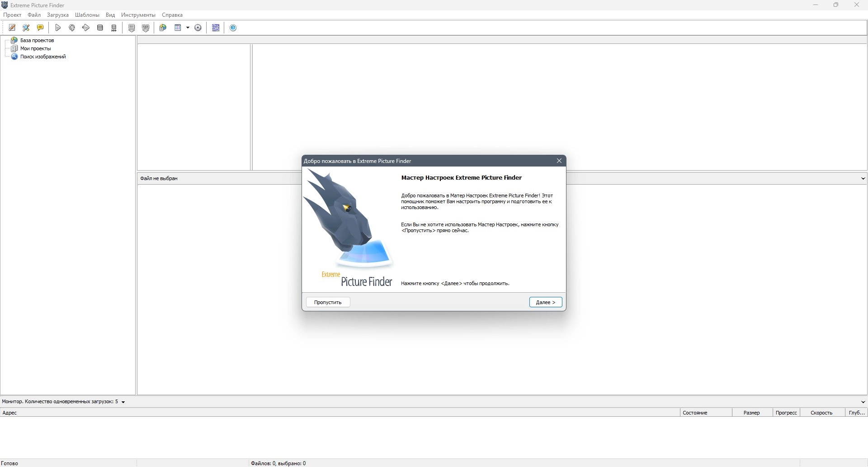Click the Файл не выбран label

click(159, 178)
